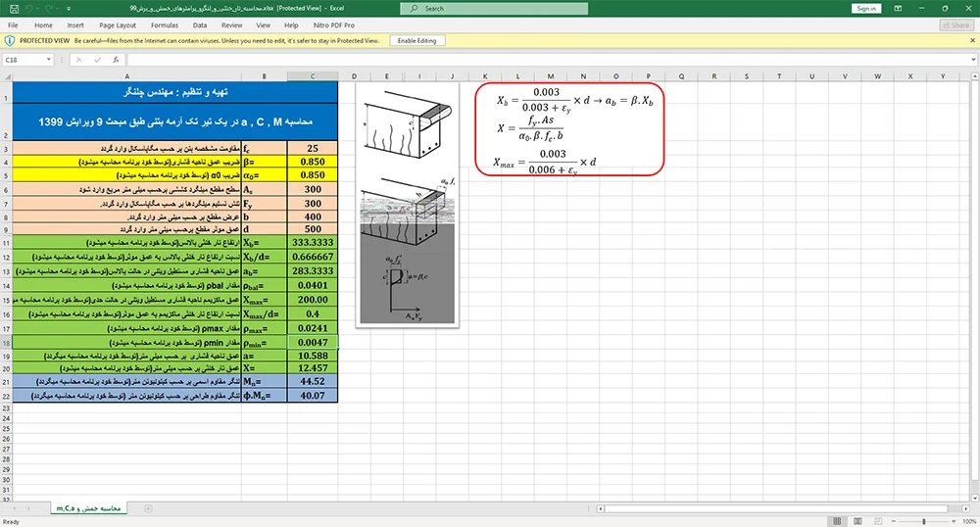Select cell showing 200.00
The image size is (980, 527).
313,300
